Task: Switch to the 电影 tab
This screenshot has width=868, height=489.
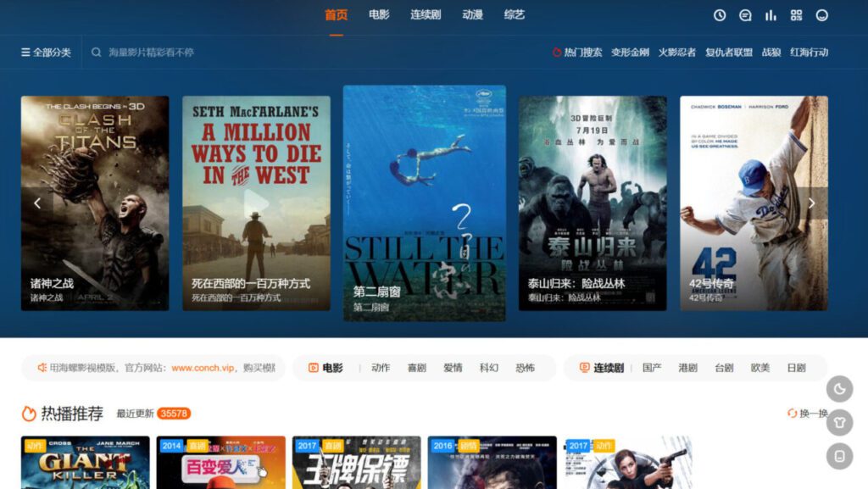Action: point(379,15)
